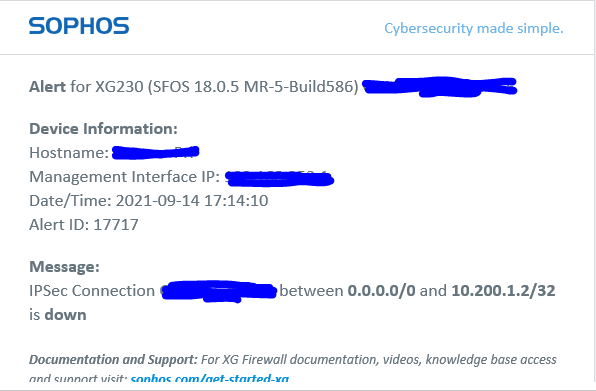Image resolution: width=596 pixels, height=391 pixels.
Task: Open the sophos.com/get-started-xg link
Action: (x=210, y=378)
